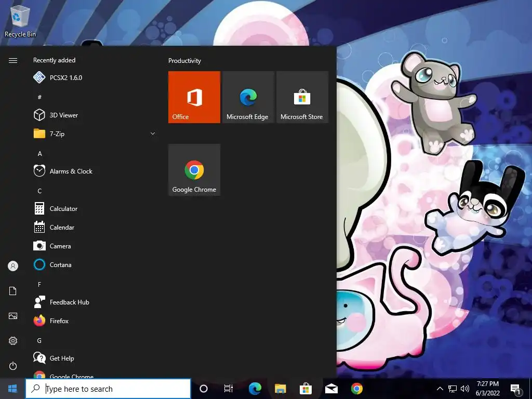Open the Action Center notifications icon
532x399 pixels.
pos(516,389)
